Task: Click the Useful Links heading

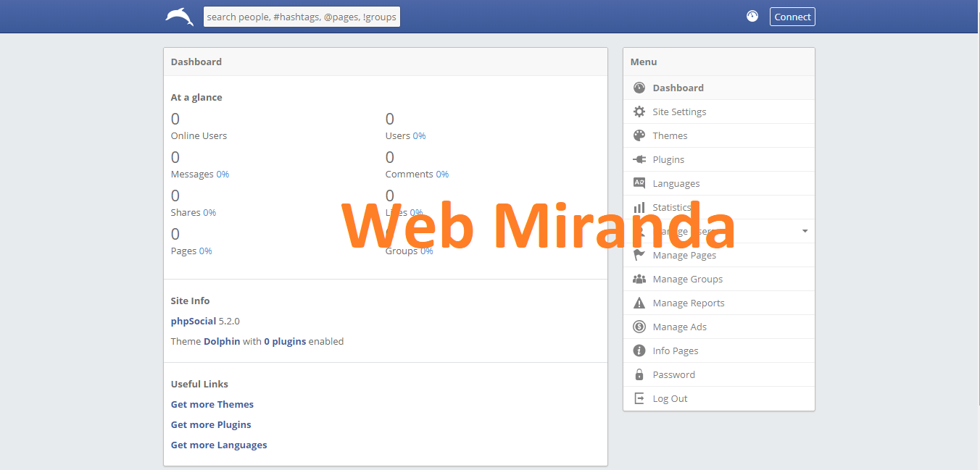Action: click(x=199, y=384)
